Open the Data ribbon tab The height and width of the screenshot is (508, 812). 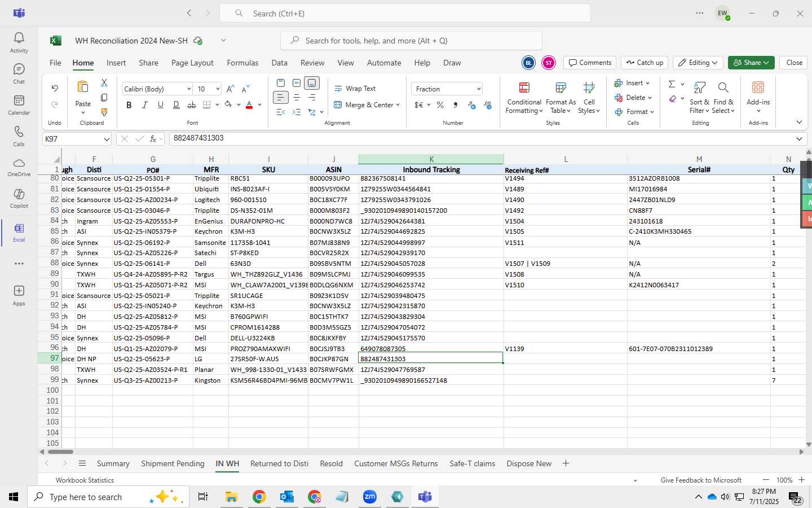tap(279, 63)
